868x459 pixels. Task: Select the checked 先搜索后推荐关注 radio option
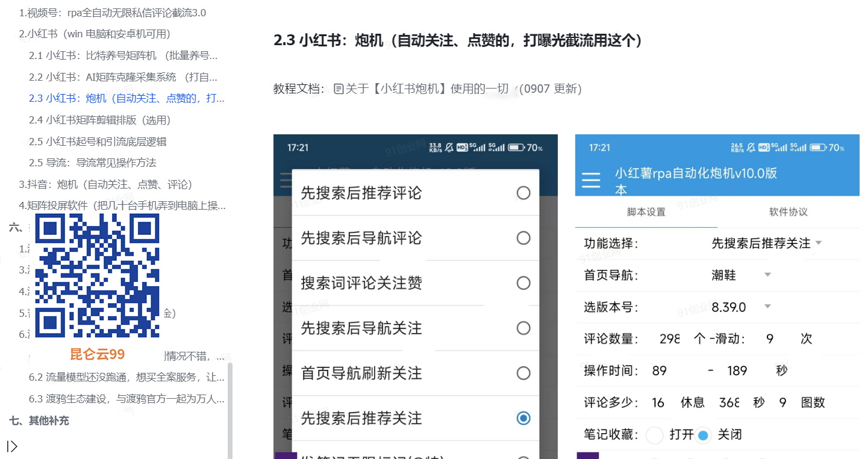click(523, 418)
